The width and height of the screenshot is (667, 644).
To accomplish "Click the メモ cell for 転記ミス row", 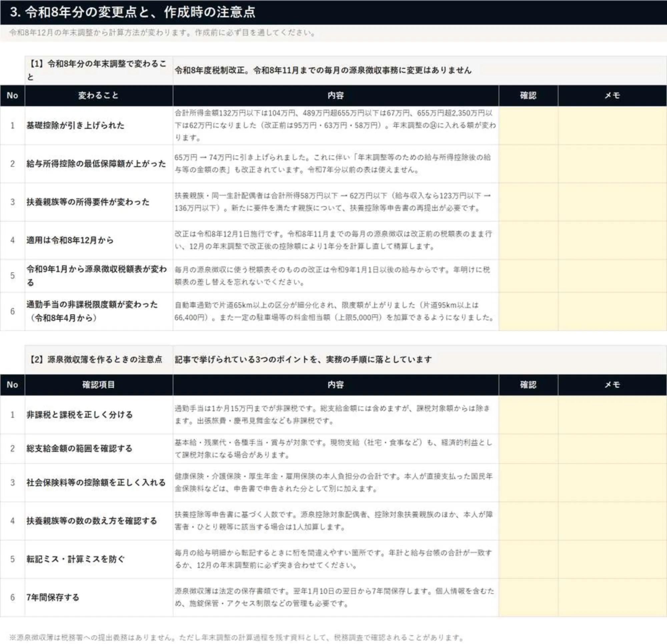I will [x=612, y=559].
